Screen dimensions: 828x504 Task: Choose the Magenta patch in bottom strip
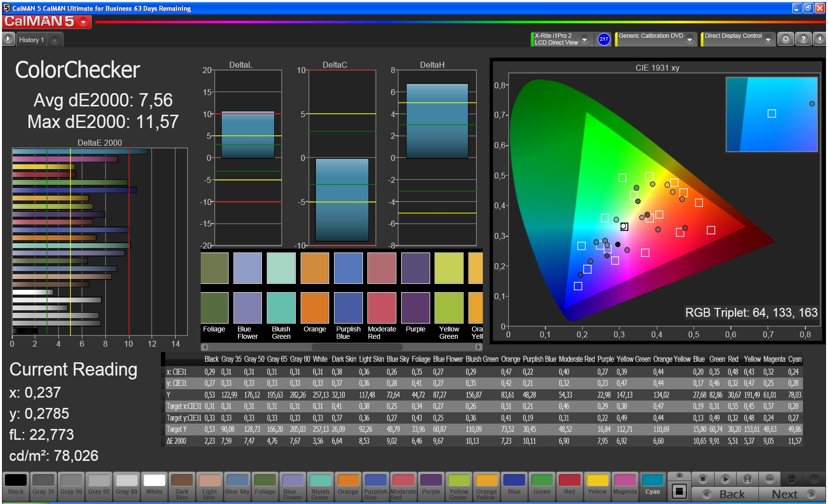[x=625, y=486]
